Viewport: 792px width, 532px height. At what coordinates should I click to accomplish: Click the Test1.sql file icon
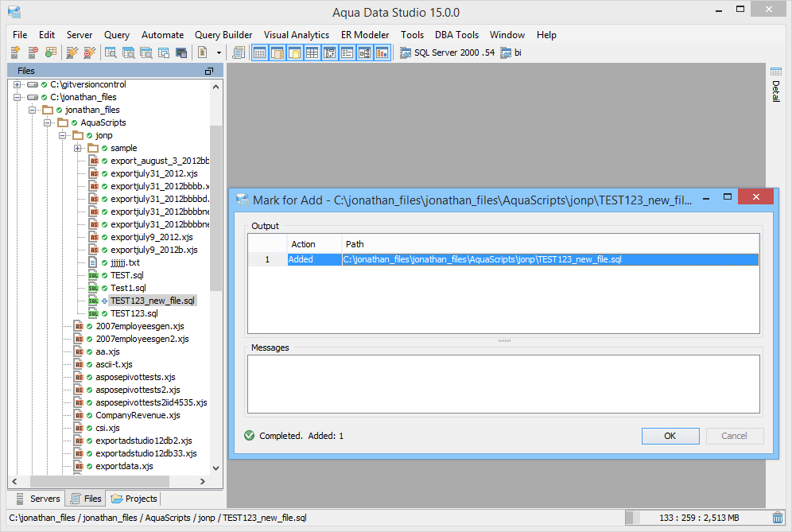click(94, 288)
